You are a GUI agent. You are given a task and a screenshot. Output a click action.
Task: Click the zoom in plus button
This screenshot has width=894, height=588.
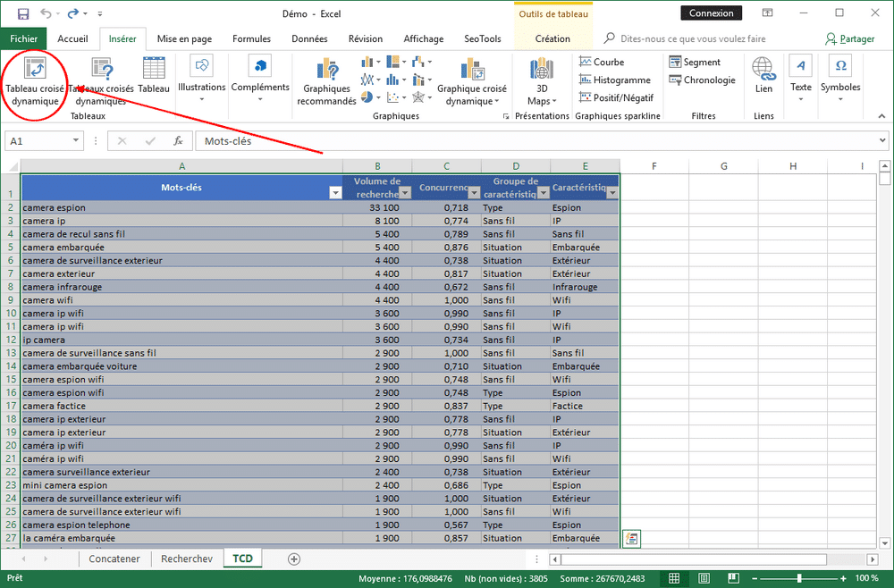[x=843, y=578]
